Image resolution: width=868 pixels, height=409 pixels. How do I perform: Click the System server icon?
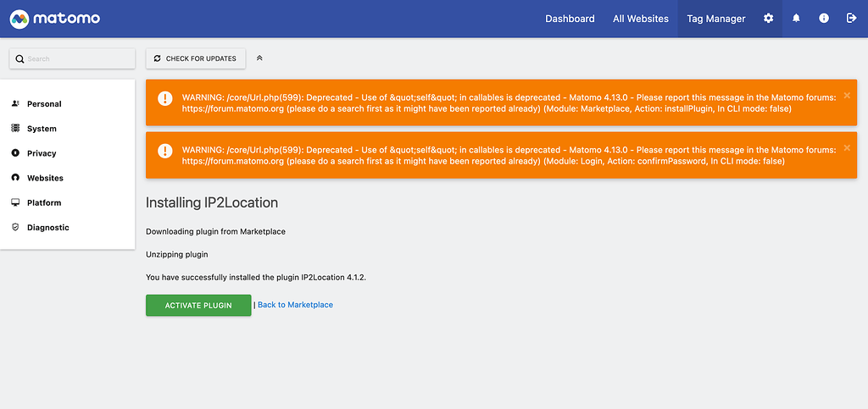click(x=15, y=128)
